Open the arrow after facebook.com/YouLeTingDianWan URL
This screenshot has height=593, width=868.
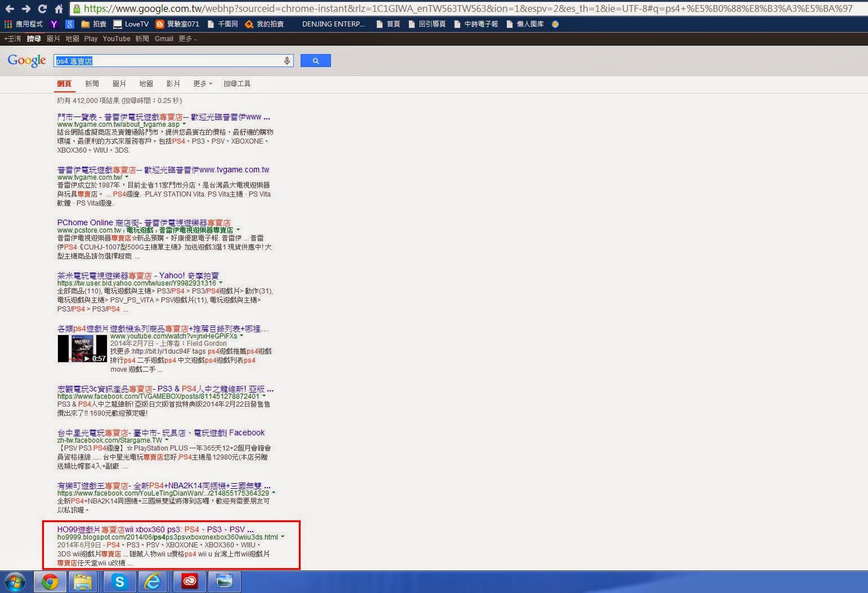pos(274,493)
